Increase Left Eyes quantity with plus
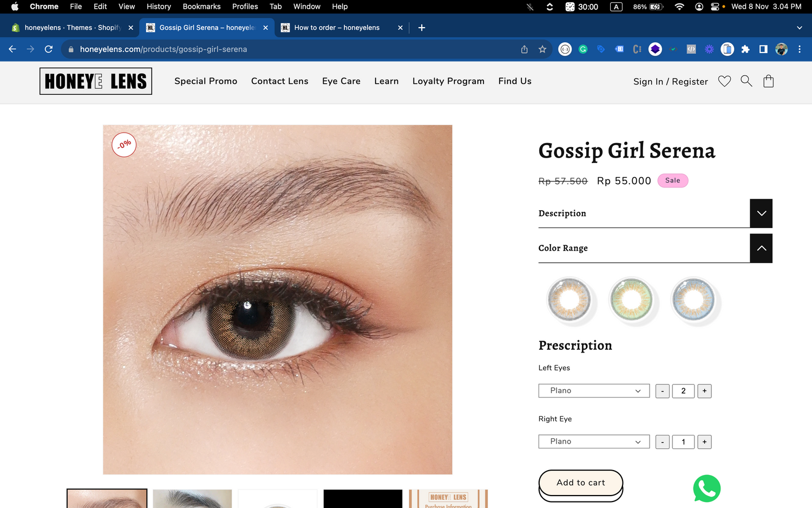The image size is (812, 508). [704, 391]
